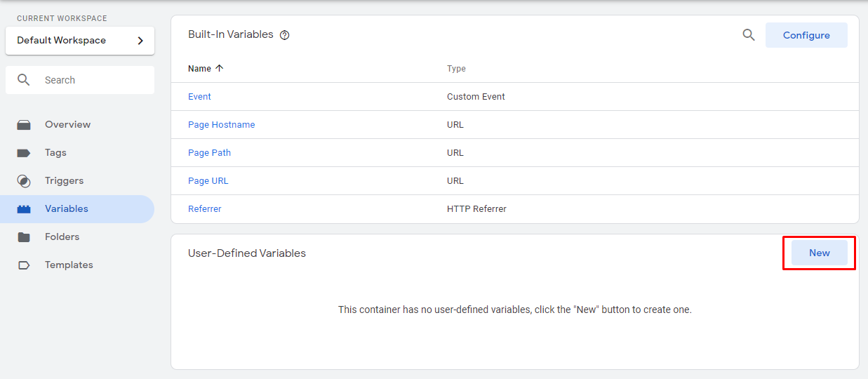Select Variables in the sidebar
Viewport: 868px width, 379px height.
(77, 208)
